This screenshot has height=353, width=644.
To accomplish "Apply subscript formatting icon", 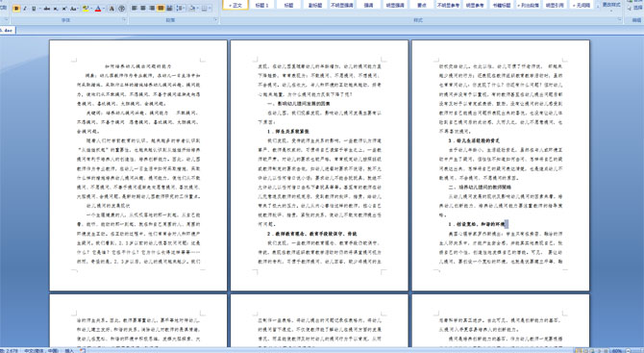I will coord(56,9).
